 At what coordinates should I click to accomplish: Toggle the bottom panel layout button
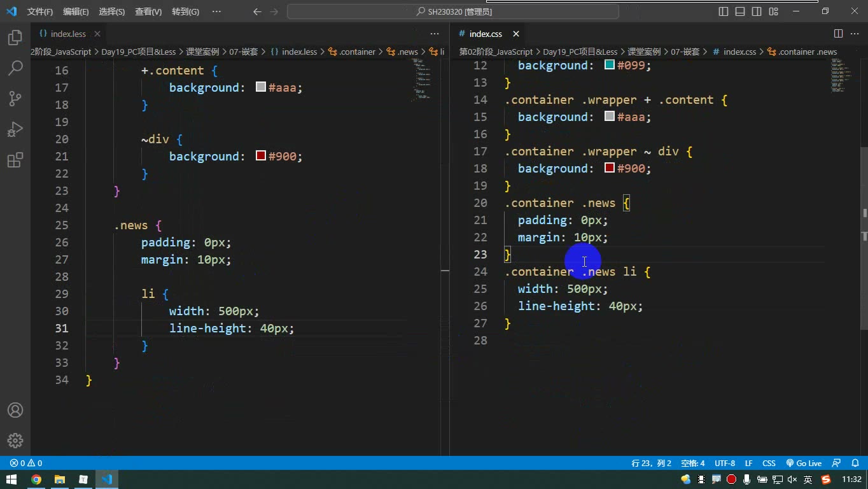(x=740, y=11)
